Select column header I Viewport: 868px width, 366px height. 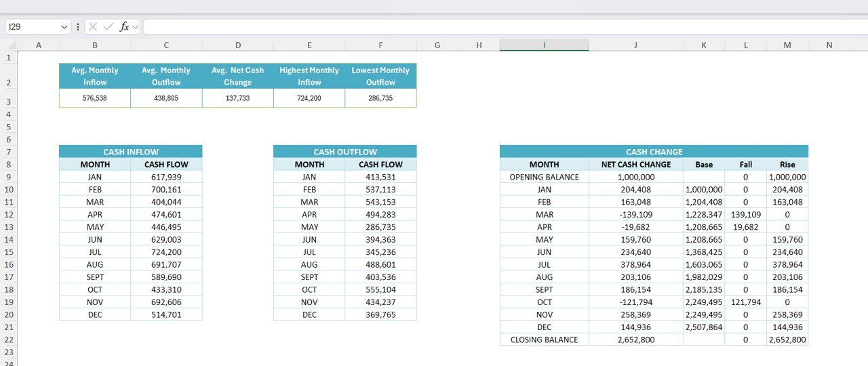[544, 45]
